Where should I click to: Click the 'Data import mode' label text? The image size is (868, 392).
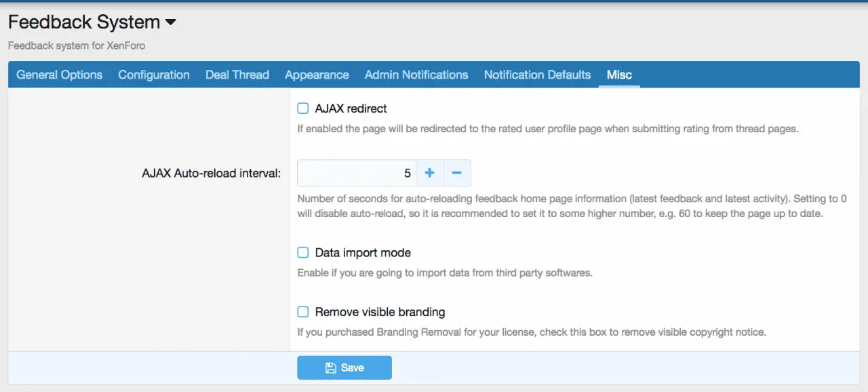coord(363,253)
